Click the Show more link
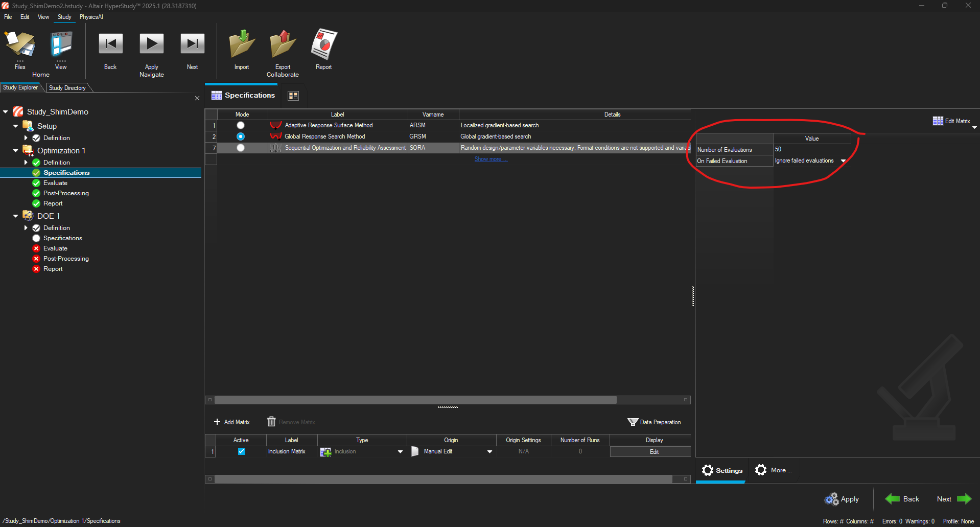 tap(491, 159)
